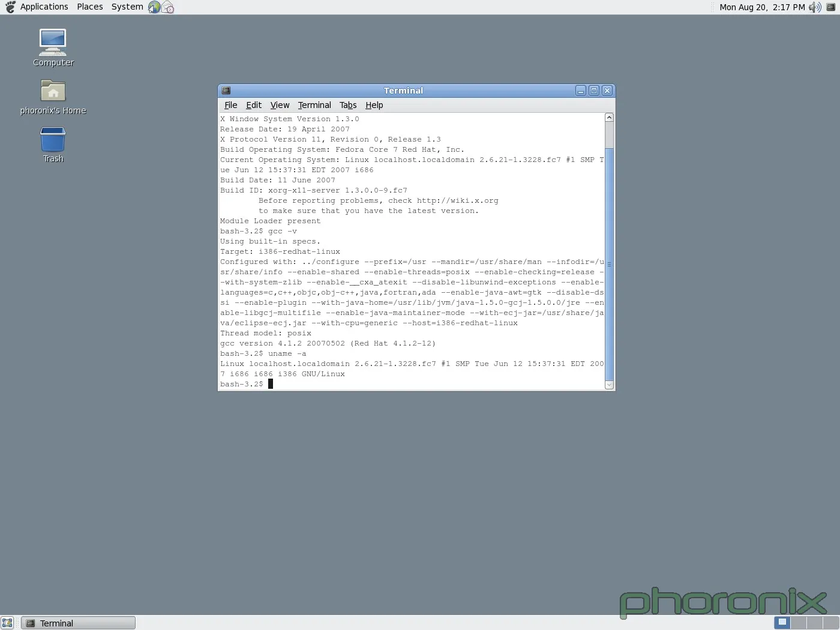Launch the web browser globe icon
Image resolution: width=840 pixels, height=630 pixels.
click(154, 7)
